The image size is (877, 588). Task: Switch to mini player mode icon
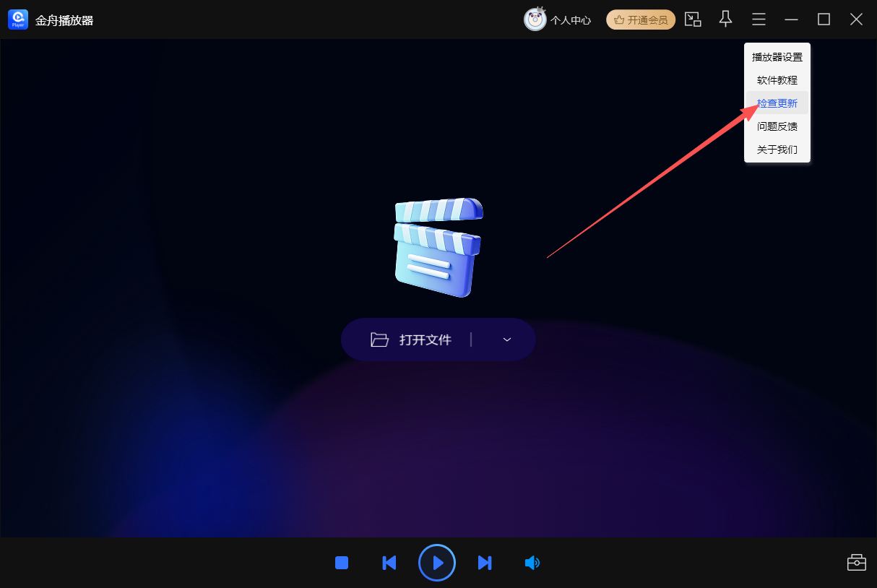coord(693,20)
